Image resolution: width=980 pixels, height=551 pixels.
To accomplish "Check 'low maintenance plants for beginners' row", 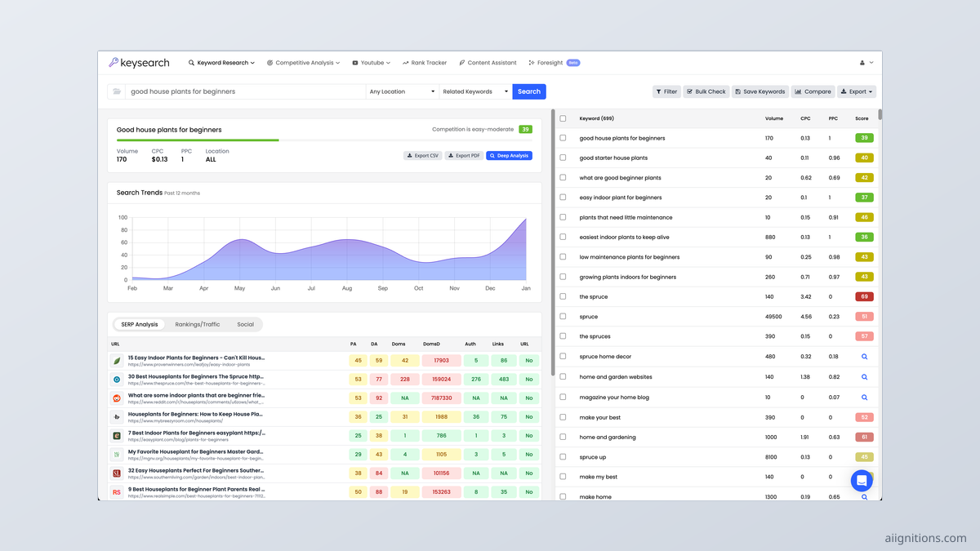I will click(563, 257).
